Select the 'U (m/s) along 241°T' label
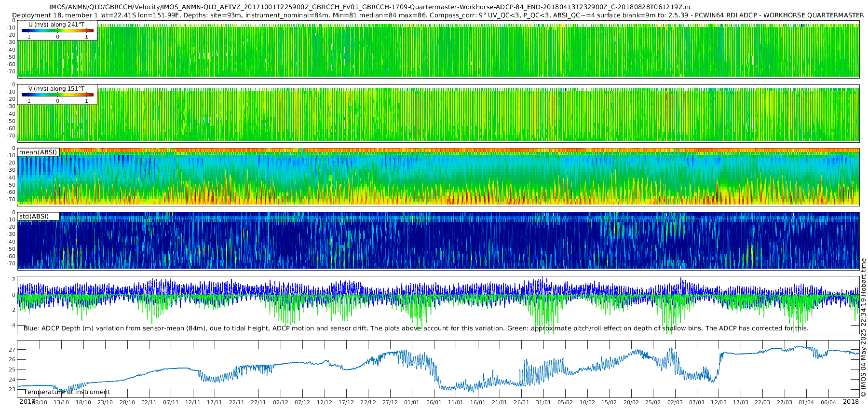The height and width of the screenshot is (410, 868). (x=56, y=25)
